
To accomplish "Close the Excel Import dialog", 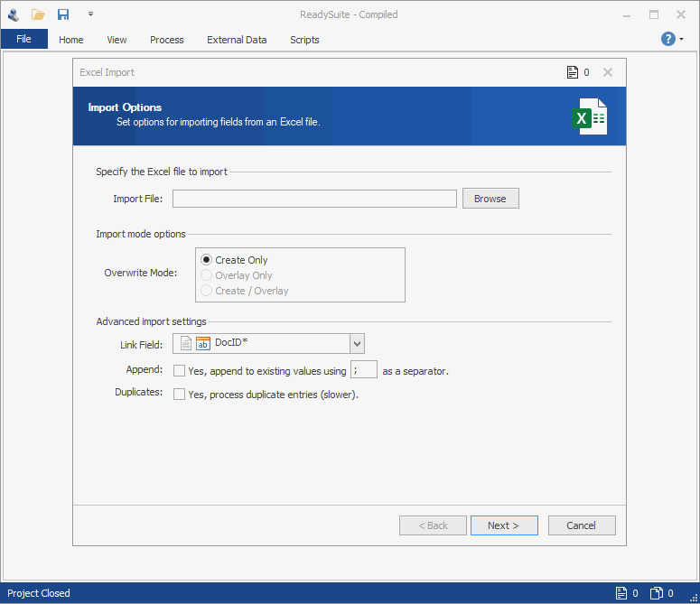I will [x=608, y=72].
